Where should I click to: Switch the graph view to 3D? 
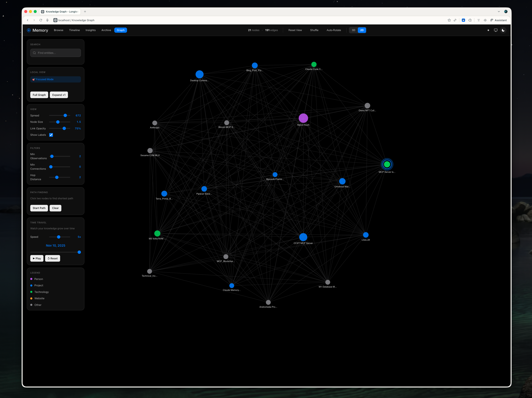(x=353, y=30)
